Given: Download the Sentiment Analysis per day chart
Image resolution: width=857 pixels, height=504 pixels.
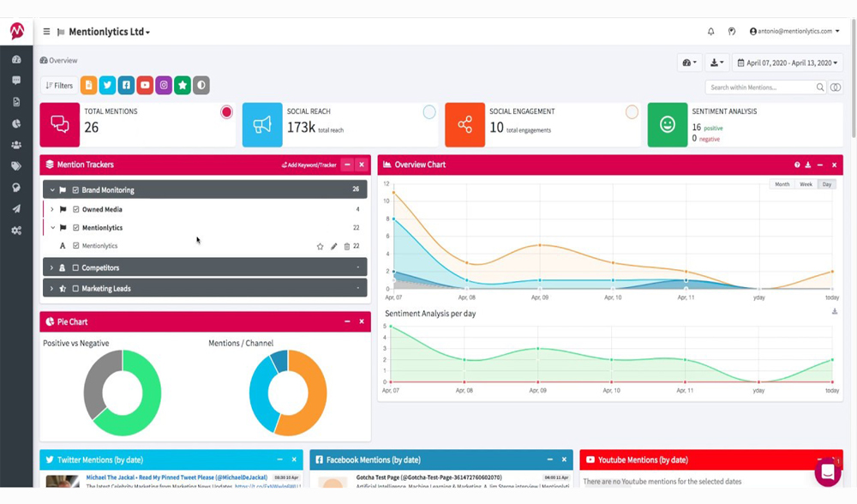Looking at the screenshot, I should pyautogui.click(x=835, y=312).
